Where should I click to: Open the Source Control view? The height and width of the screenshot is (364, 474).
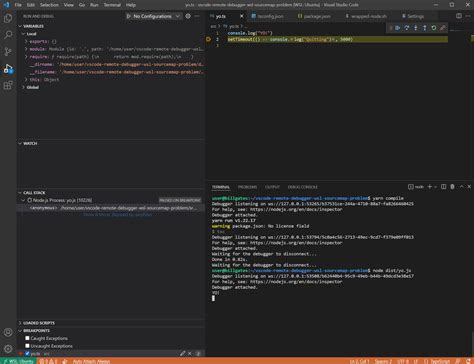pyautogui.click(x=8, y=51)
